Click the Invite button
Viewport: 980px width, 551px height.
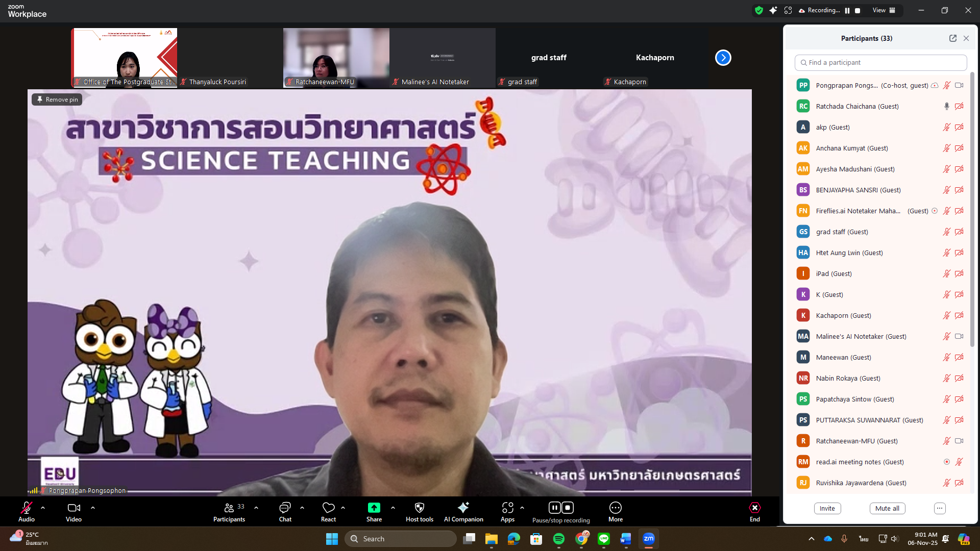pos(827,509)
